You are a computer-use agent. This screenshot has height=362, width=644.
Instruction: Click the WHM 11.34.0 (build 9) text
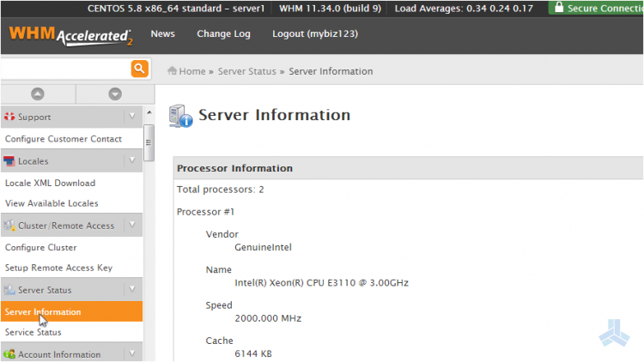[x=331, y=9]
